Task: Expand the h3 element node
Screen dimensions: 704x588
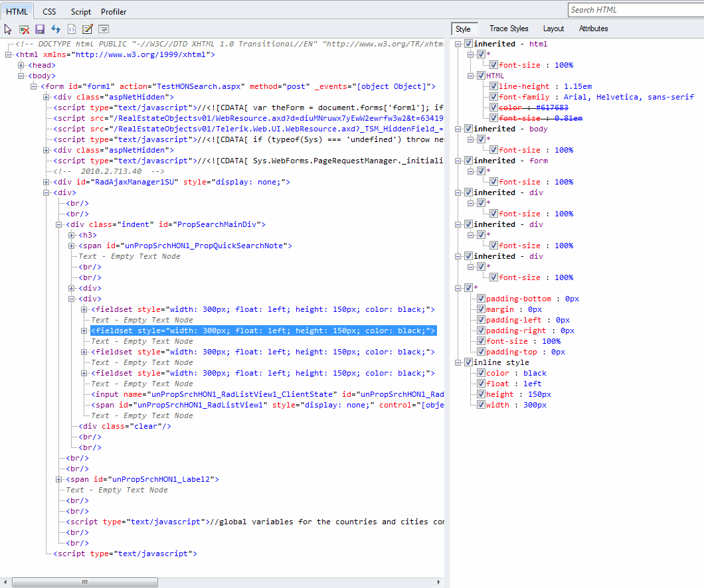Action: (x=72, y=235)
